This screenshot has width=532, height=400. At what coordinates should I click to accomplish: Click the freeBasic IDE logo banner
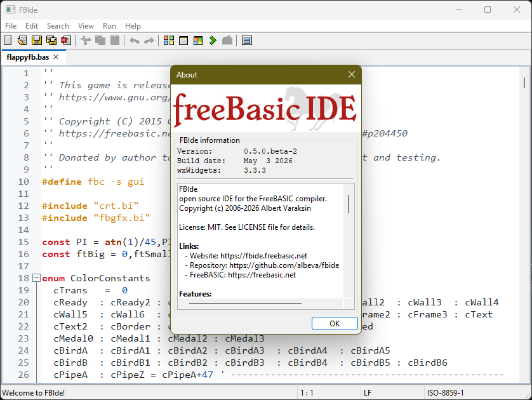tap(265, 108)
